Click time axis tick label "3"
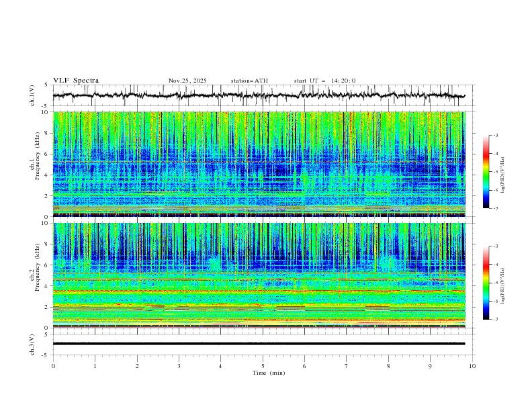Viewport: 532px width, 411px height. pos(179,366)
